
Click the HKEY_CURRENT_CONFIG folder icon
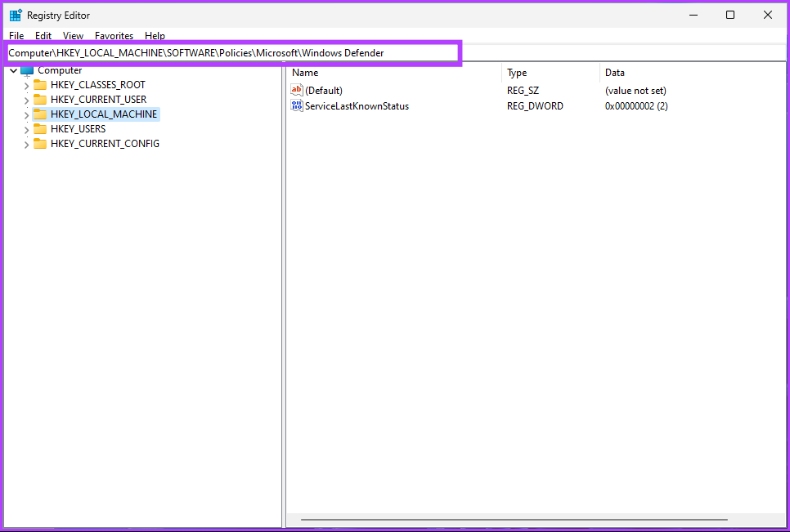click(40, 144)
